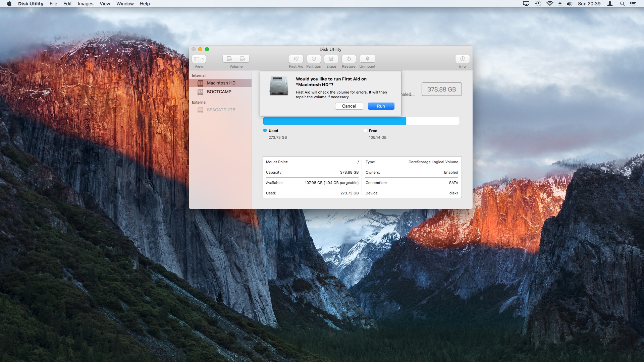
Task: Open Spotlight search
Action: click(x=622, y=4)
